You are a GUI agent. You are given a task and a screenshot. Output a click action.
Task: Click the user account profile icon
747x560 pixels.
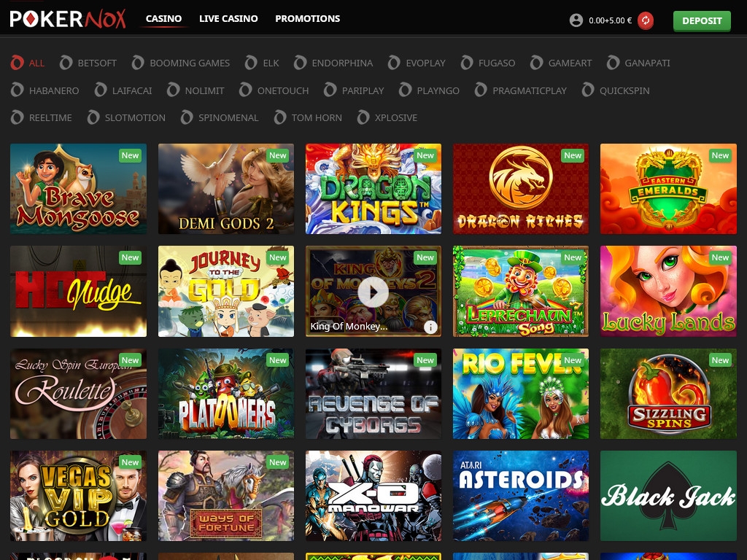[x=576, y=20]
